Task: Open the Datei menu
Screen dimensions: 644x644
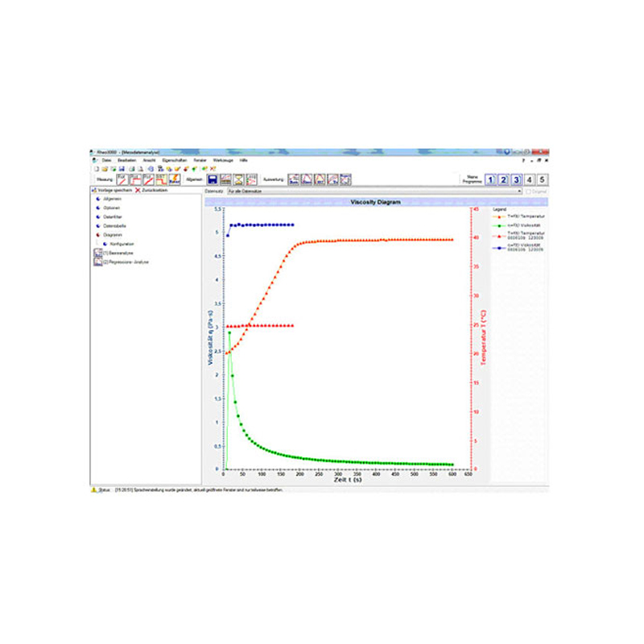Action: [x=105, y=161]
